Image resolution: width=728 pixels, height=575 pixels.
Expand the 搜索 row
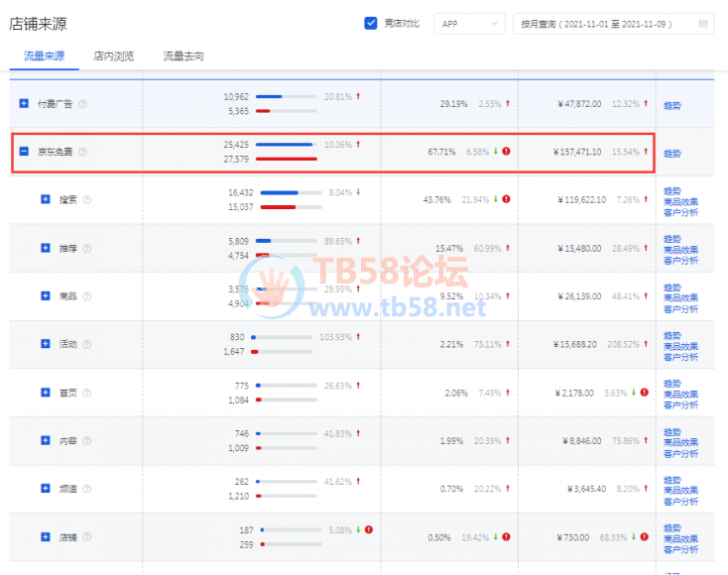(46, 199)
